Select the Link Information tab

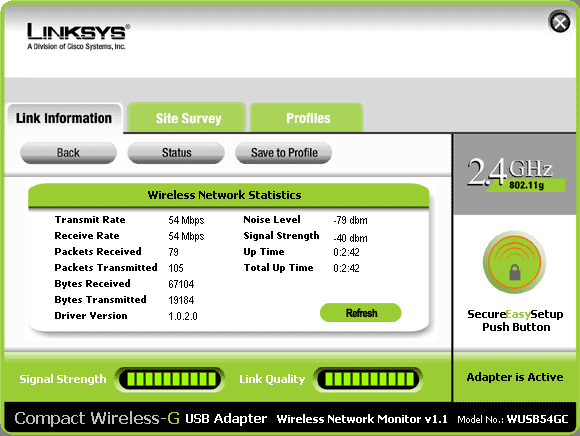click(64, 118)
